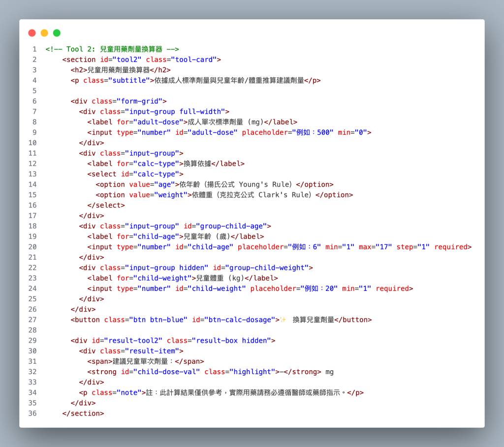
Task: Select the words "Young's Rule" on line 14
Action: tap(264, 185)
